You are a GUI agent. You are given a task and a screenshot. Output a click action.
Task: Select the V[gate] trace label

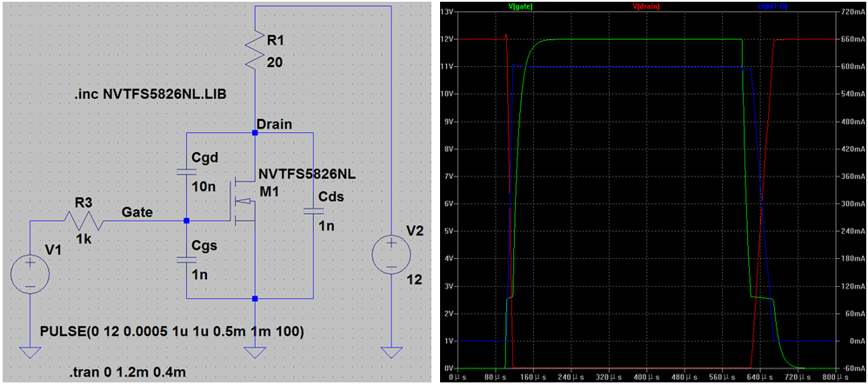click(x=520, y=7)
